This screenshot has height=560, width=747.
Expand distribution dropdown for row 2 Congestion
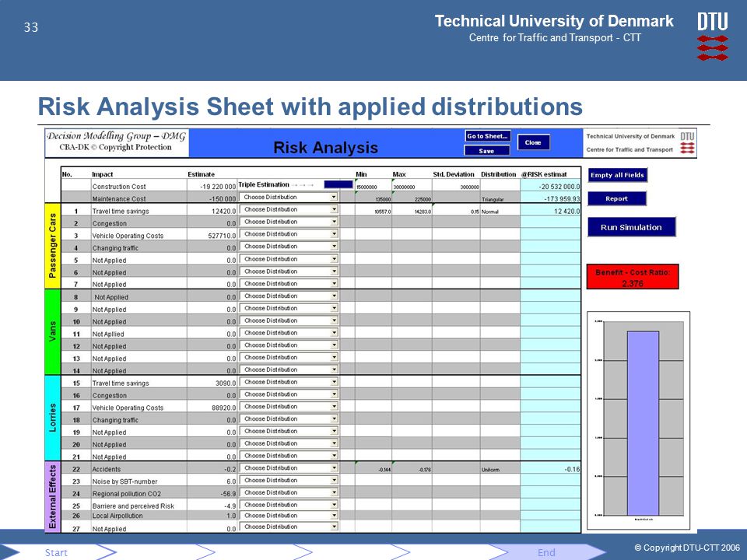click(x=334, y=222)
